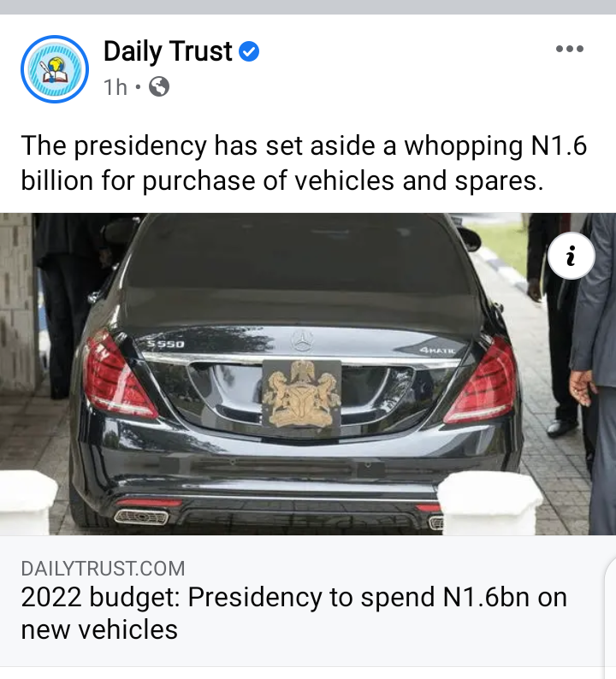
Task: Tap the Mercedes star emblem in the photo
Action: click(302, 340)
